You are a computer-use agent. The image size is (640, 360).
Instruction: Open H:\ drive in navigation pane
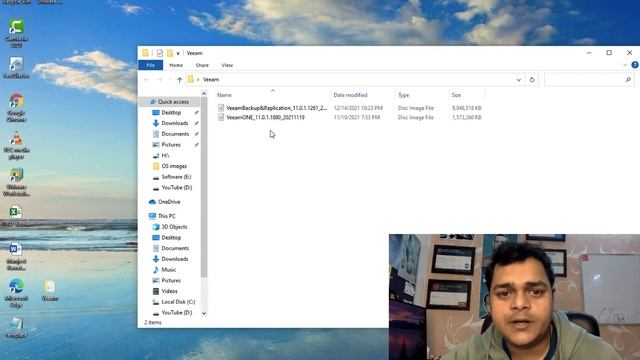[165, 156]
